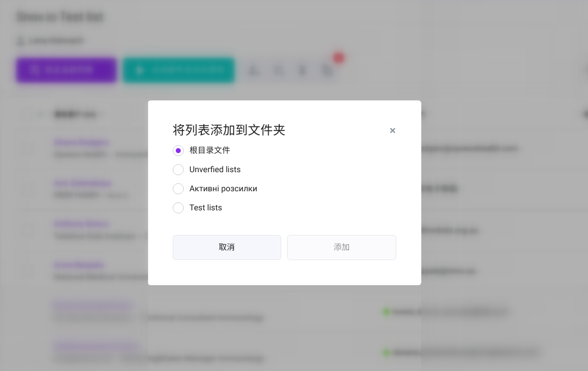Click the 将列表添加到文件夹 dialog title
This screenshot has width=588, height=371.
(x=229, y=130)
